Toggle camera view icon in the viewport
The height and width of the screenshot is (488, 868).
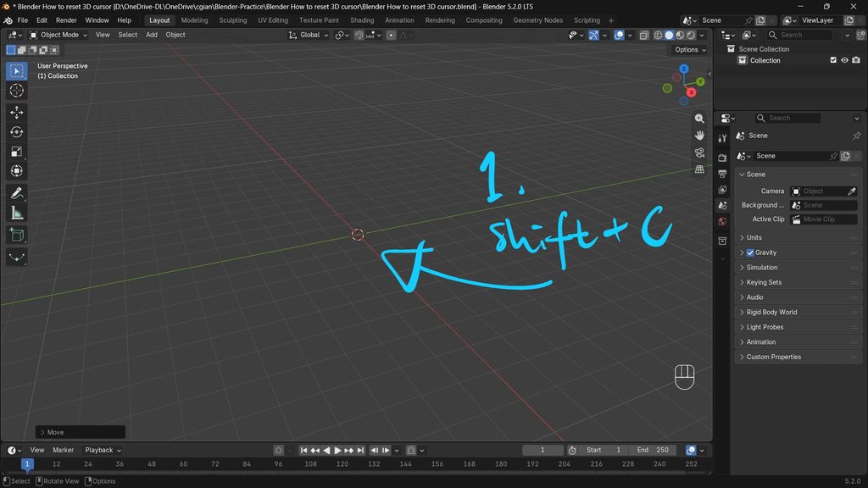click(x=699, y=152)
